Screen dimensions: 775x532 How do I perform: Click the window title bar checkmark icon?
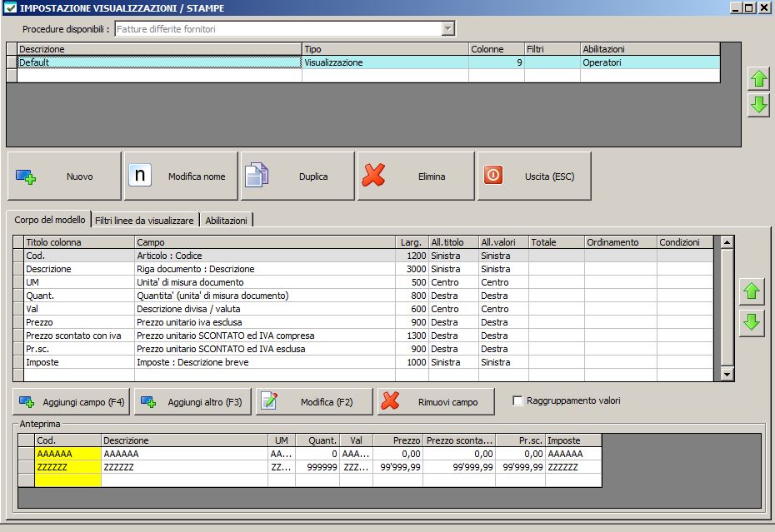[x=10, y=7]
